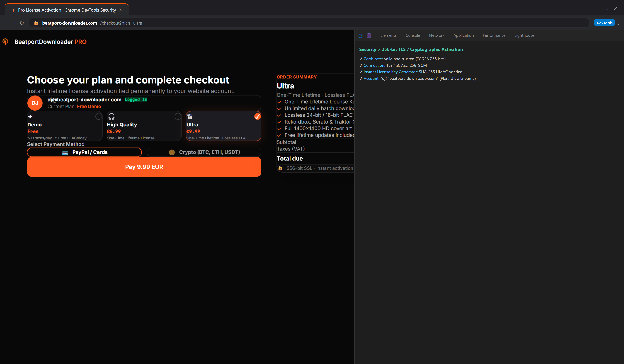Image resolution: width=624 pixels, height=364 pixels.
Task: Click the ORDER SUMMARY label
Action: [x=297, y=77]
